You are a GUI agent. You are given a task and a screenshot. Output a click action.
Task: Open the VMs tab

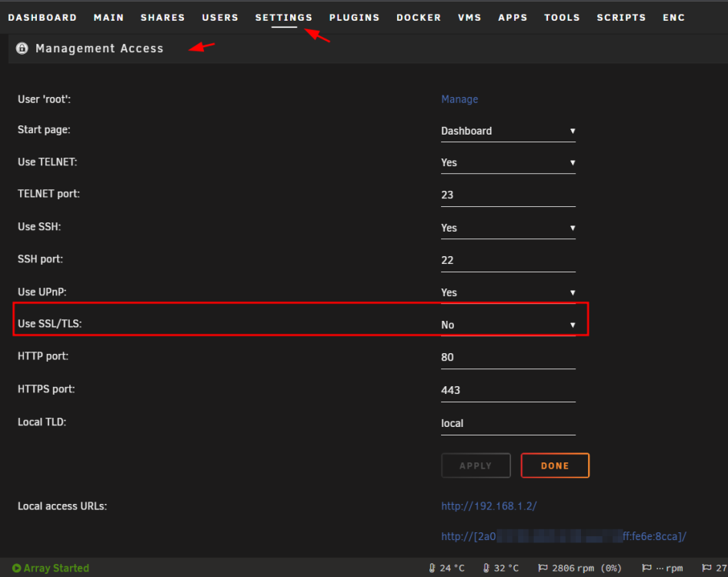(469, 18)
